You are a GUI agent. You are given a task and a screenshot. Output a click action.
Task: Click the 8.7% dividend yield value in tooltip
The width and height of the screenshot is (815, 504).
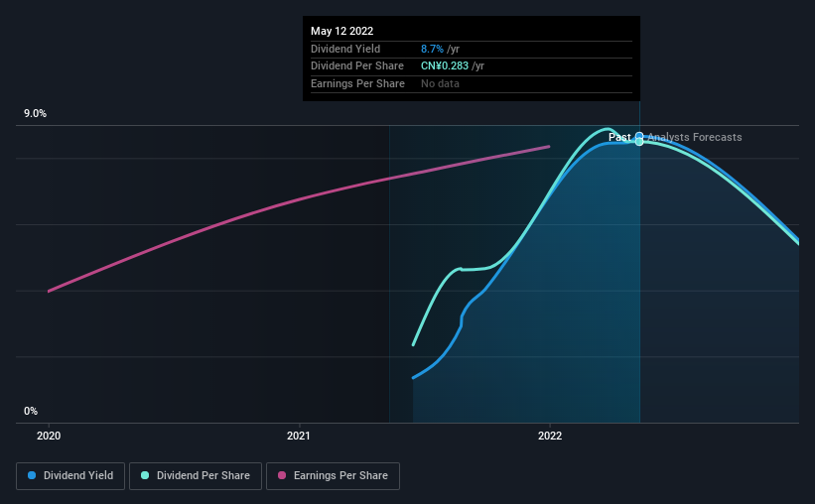tap(432, 49)
